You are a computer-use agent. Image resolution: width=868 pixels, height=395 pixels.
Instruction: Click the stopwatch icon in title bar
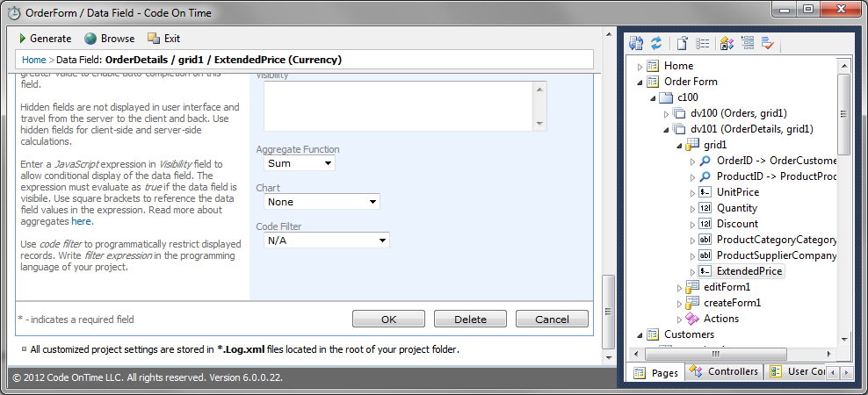click(x=14, y=12)
